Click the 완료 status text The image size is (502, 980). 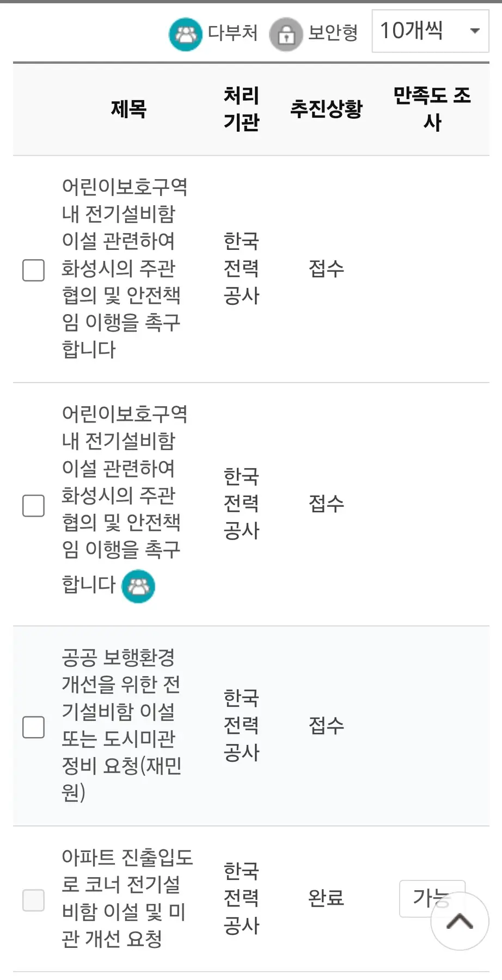326,898
